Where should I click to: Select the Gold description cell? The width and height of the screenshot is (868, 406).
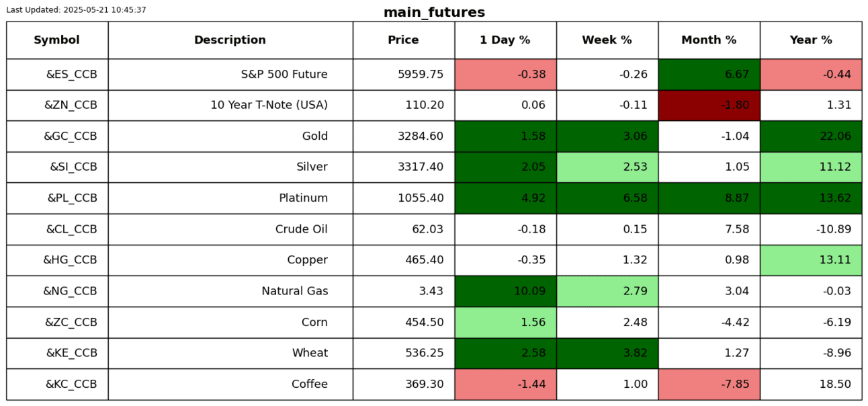click(230, 136)
